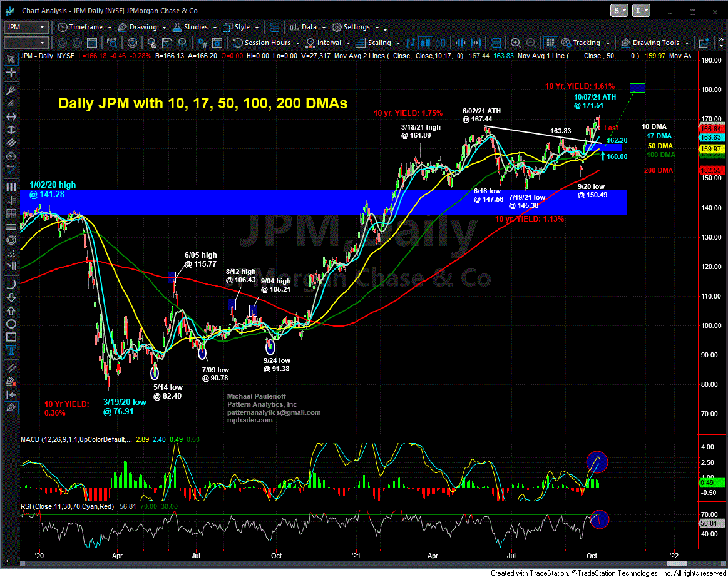The height and width of the screenshot is (577, 728).
Task: Open the Settings menu
Action: (x=355, y=27)
